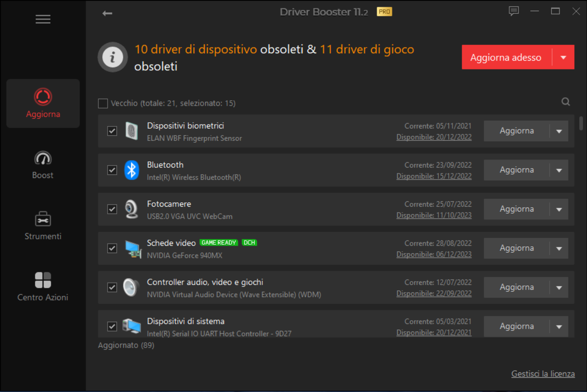The image size is (587, 392).
Task: Update the USB2.0 VGA UVC WebCam driver
Action: [517, 209]
